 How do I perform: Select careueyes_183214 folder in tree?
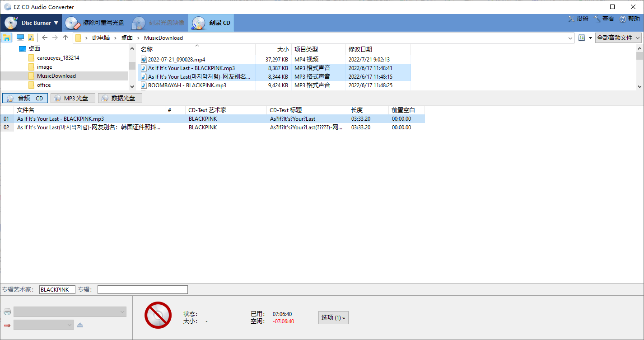[58, 58]
